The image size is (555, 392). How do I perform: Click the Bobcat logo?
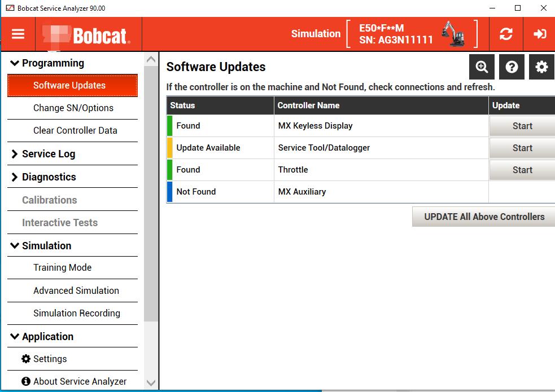point(86,36)
